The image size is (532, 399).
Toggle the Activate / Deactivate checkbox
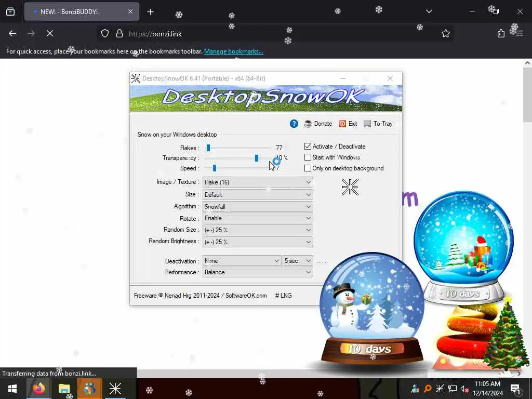308,146
